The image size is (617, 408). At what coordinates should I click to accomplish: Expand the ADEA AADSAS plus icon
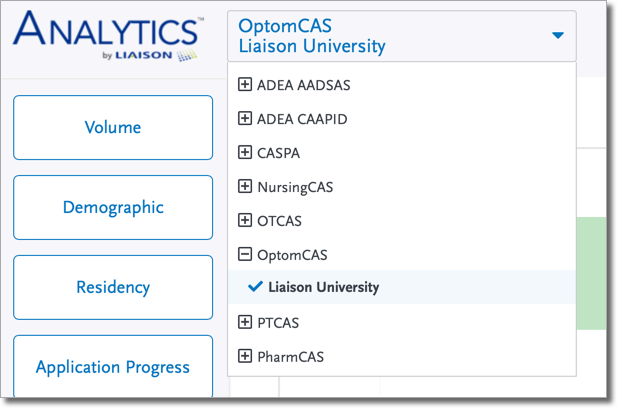[x=245, y=84]
